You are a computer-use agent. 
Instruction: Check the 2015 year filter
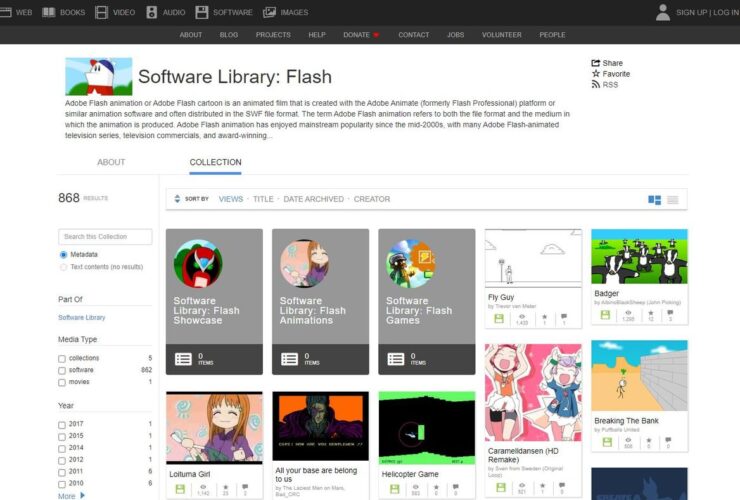point(62,437)
